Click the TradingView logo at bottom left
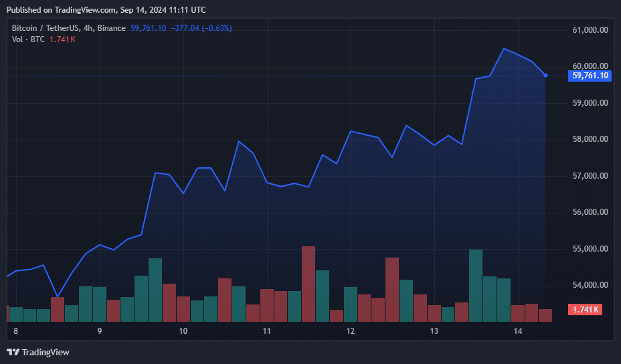The image size is (621, 364). coord(38,352)
